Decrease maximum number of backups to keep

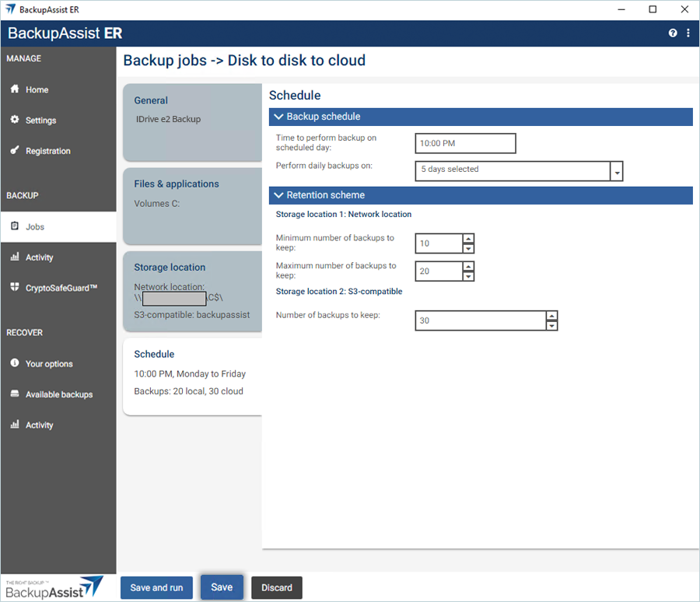tap(468, 276)
